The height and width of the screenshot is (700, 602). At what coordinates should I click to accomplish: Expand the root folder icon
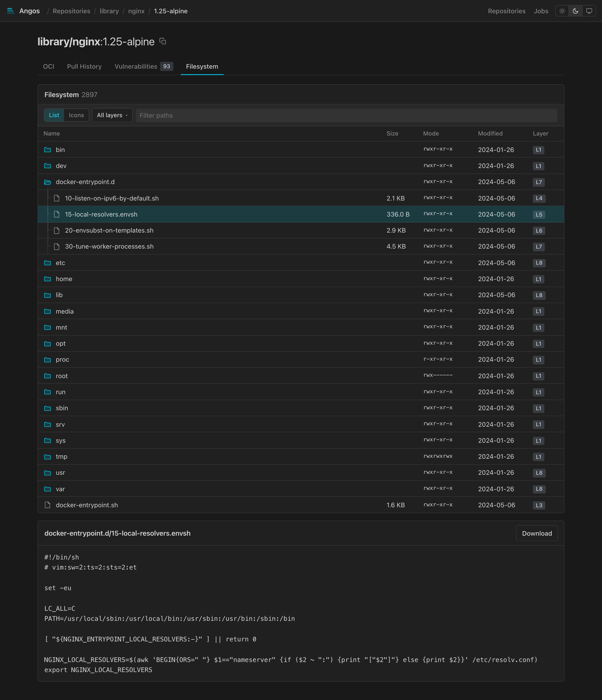[x=48, y=376]
